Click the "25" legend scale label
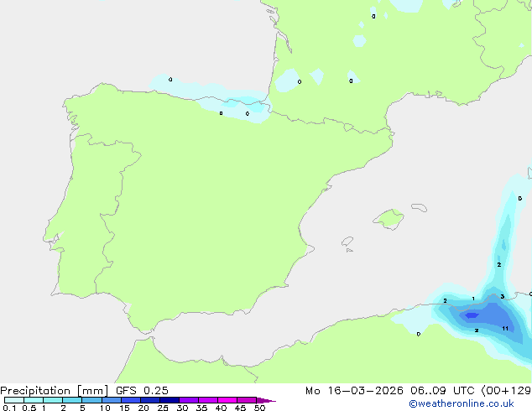 [163, 408]
